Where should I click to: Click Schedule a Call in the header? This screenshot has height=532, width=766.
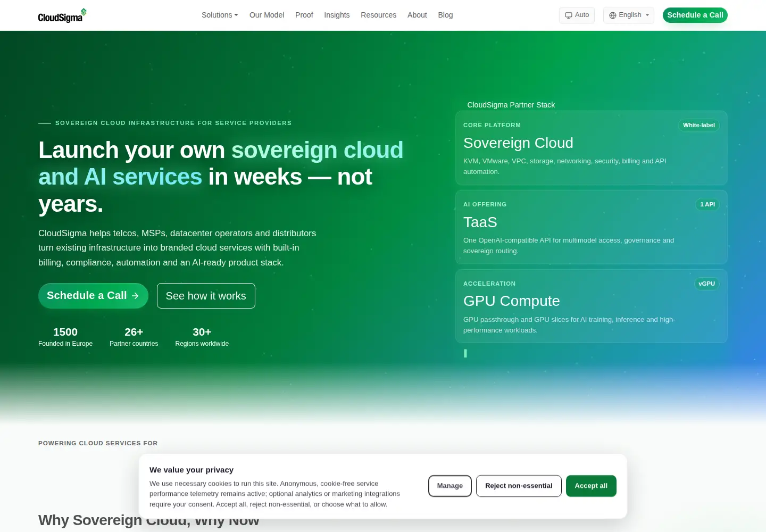[695, 15]
